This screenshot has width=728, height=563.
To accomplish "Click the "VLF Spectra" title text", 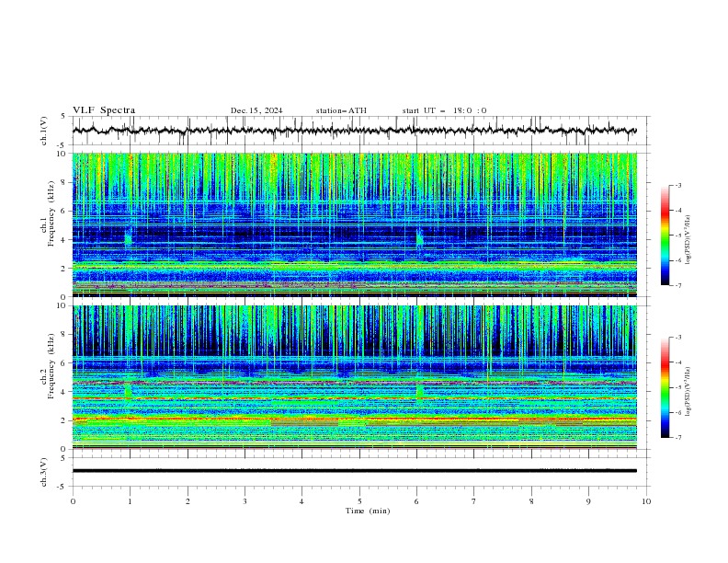I will pyautogui.click(x=104, y=110).
